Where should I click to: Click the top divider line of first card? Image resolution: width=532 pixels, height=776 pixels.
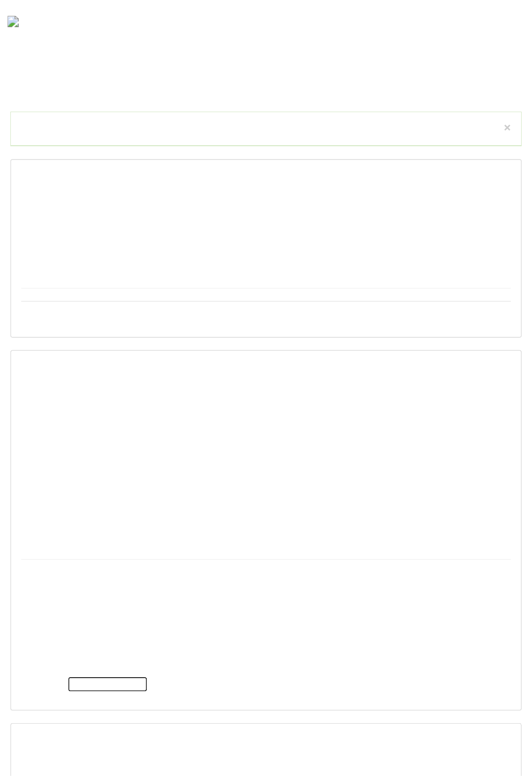(x=266, y=288)
